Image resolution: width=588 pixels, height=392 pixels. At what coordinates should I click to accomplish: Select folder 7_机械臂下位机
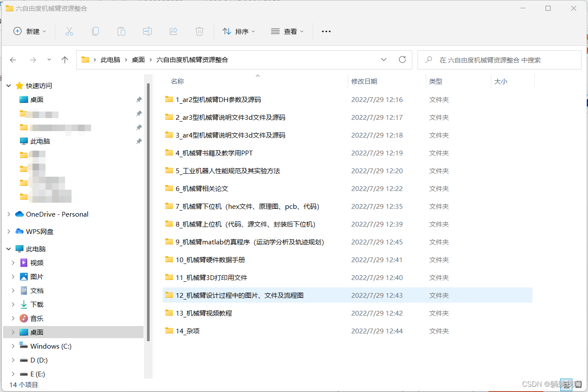coord(347,206)
